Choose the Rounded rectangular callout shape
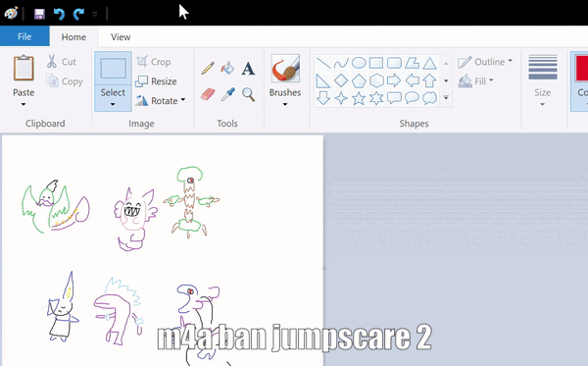This screenshot has height=366, width=588. (394, 98)
